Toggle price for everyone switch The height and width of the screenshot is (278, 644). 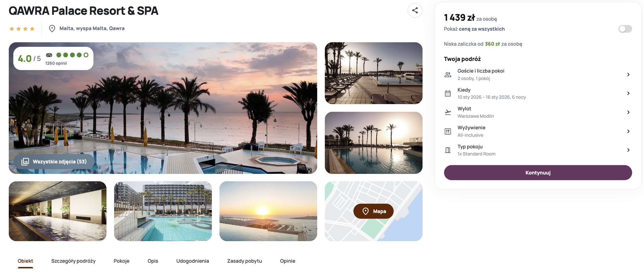(625, 29)
